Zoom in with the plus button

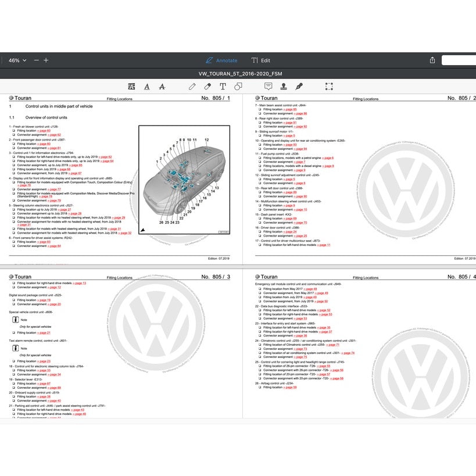46,60
